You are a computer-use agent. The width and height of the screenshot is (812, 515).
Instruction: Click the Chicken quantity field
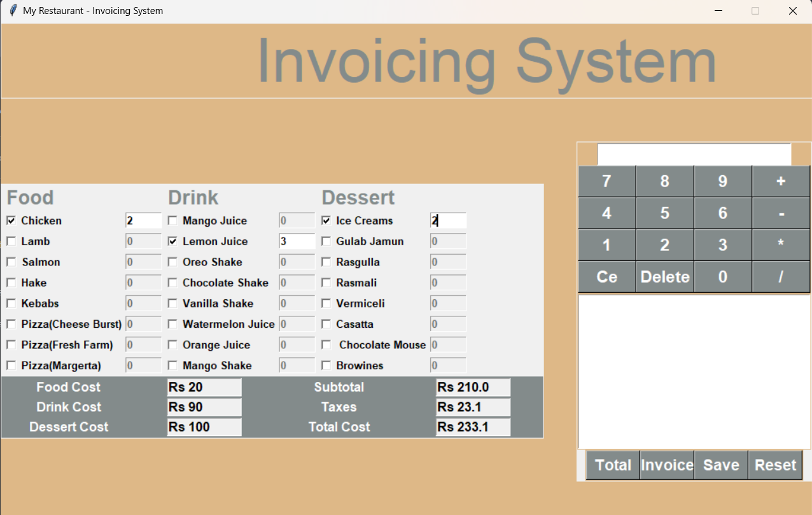point(143,221)
